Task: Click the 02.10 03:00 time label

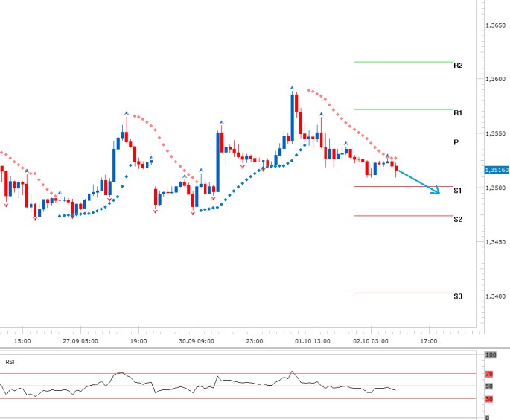Action: pos(371,341)
